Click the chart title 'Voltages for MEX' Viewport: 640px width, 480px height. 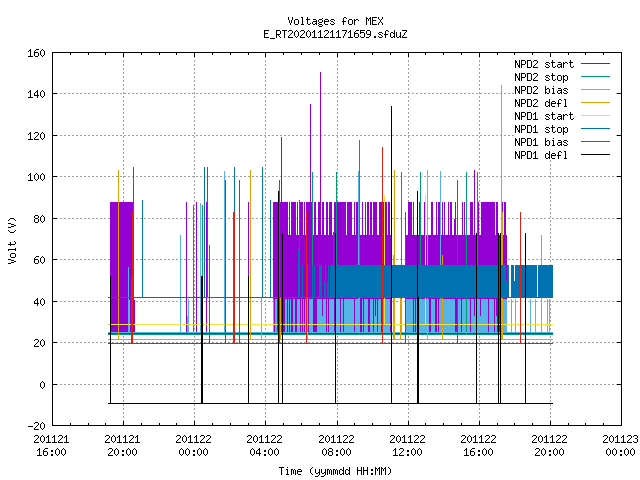[335, 21]
